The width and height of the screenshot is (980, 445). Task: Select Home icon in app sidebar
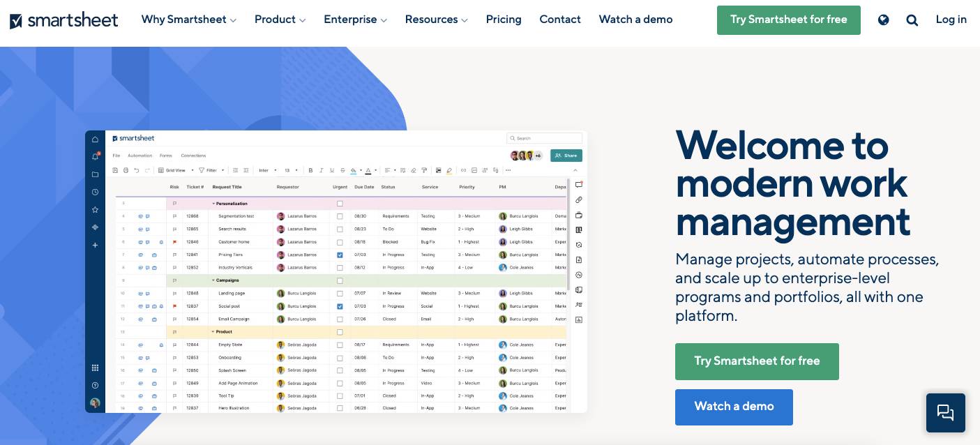pos(96,139)
